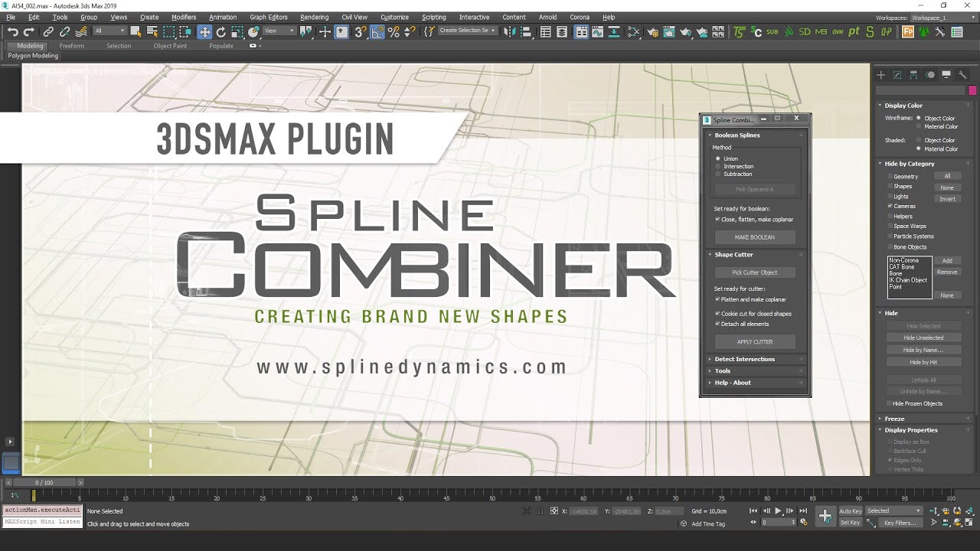Open Select by Name list icon

(152, 32)
